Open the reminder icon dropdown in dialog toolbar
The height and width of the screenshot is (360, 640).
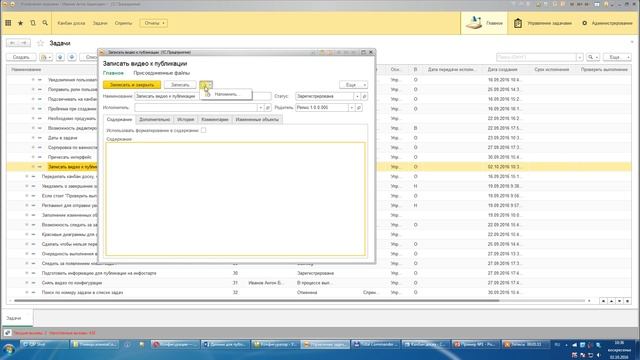206,85
